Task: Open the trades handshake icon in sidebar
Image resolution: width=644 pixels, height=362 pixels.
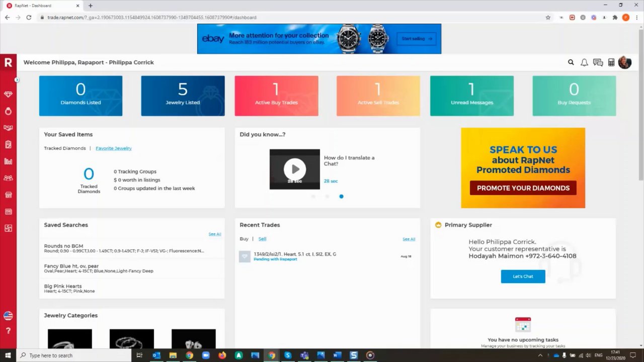Action: [x=8, y=128]
